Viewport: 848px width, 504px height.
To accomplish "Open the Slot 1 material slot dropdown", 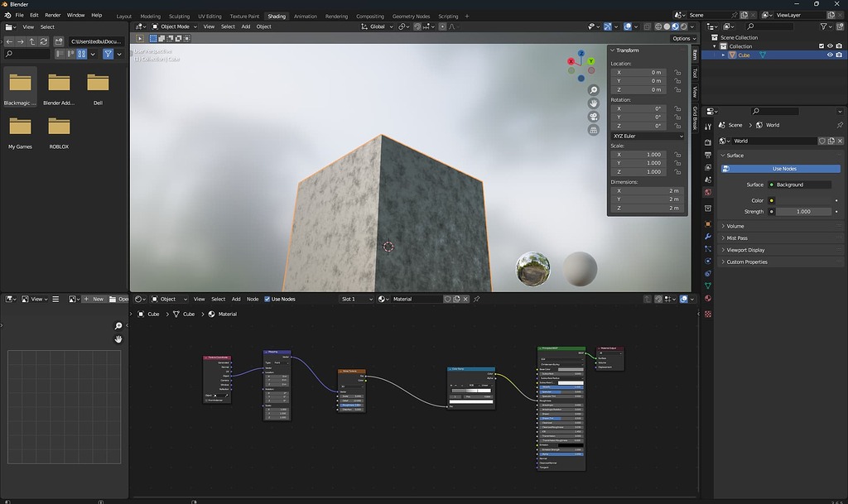I will (x=356, y=299).
